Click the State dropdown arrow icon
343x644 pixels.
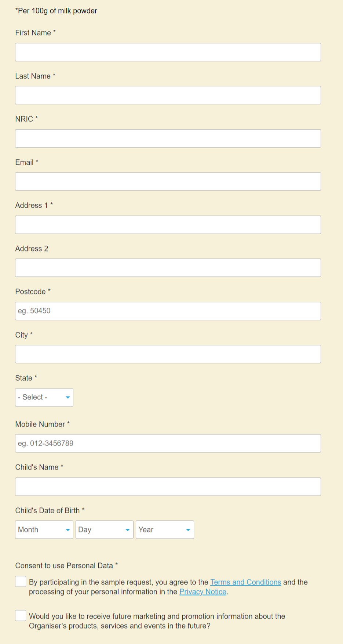click(67, 397)
